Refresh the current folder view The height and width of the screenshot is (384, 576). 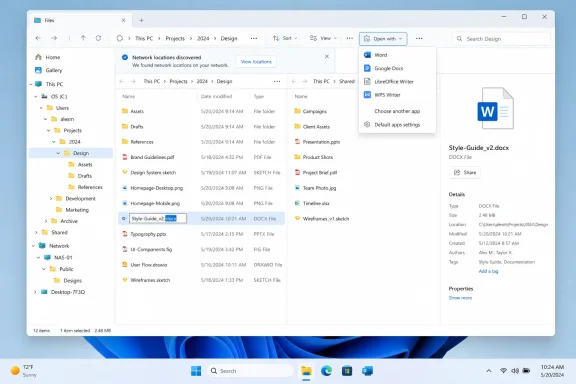98,38
